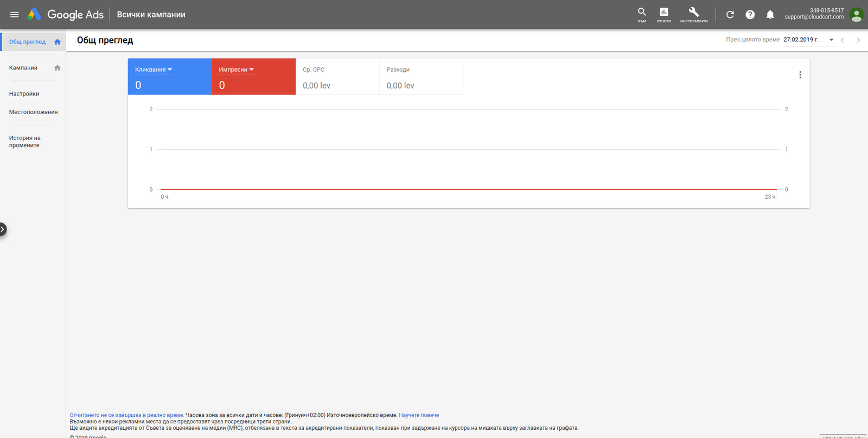The image size is (868, 438).
Task: Open Кампании in sidebar
Action: (23, 68)
